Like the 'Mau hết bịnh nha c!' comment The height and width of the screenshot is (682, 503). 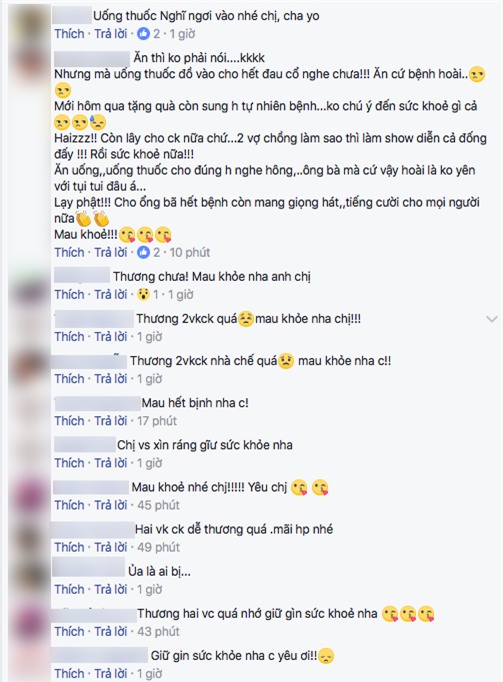(x=69, y=421)
